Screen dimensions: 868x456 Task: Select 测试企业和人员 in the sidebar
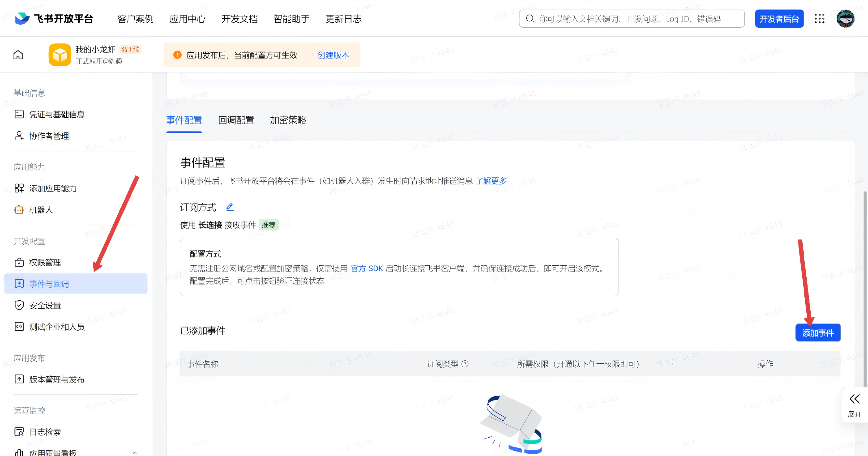point(76,327)
